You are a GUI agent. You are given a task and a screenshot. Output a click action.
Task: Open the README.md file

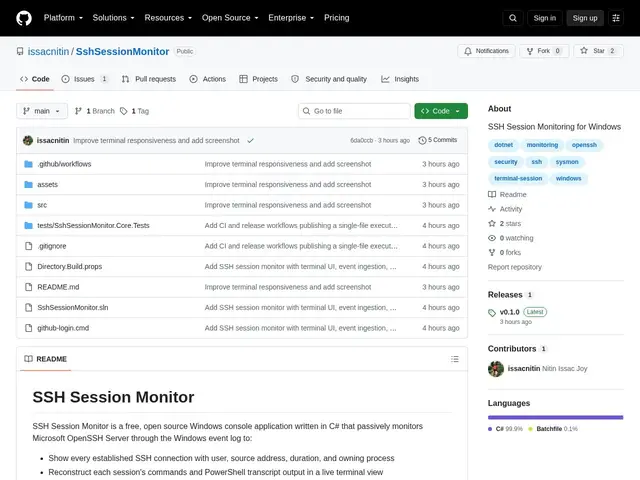pos(58,287)
